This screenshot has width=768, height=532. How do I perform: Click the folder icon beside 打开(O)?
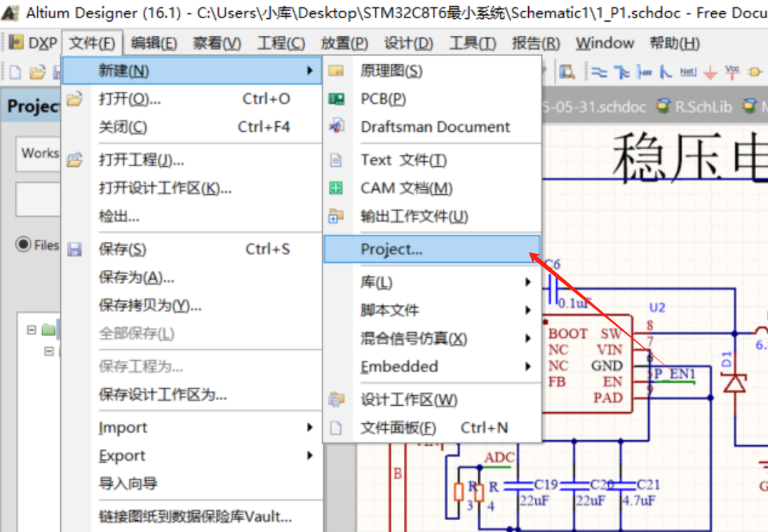tap(74, 100)
